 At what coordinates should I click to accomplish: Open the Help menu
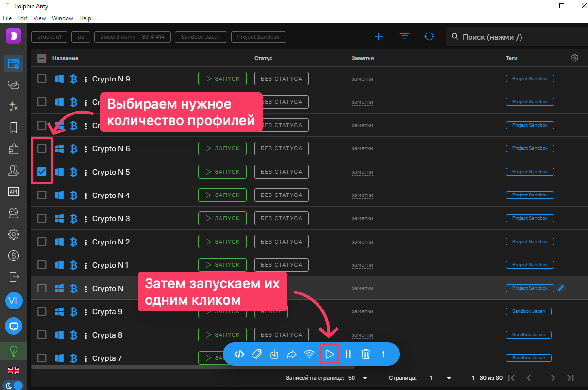point(85,18)
